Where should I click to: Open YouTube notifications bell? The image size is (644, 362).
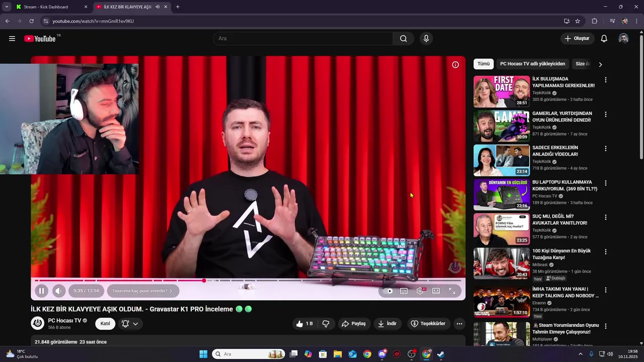[604, 39]
